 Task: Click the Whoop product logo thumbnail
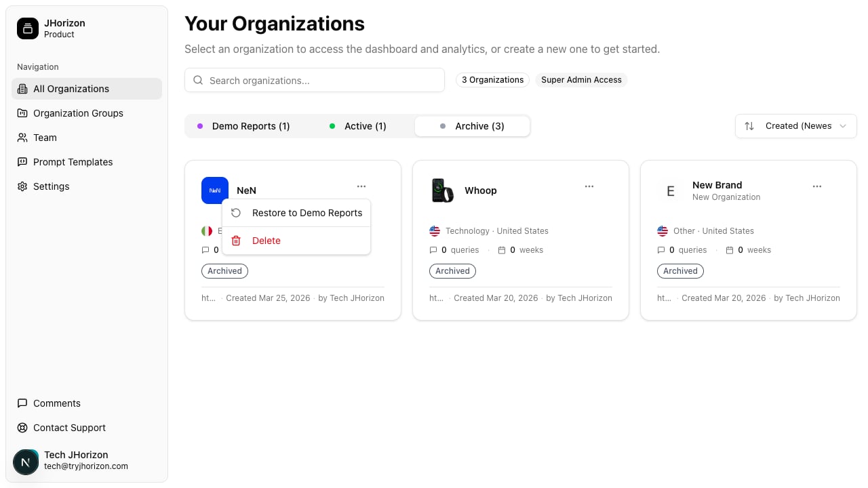click(x=443, y=190)
